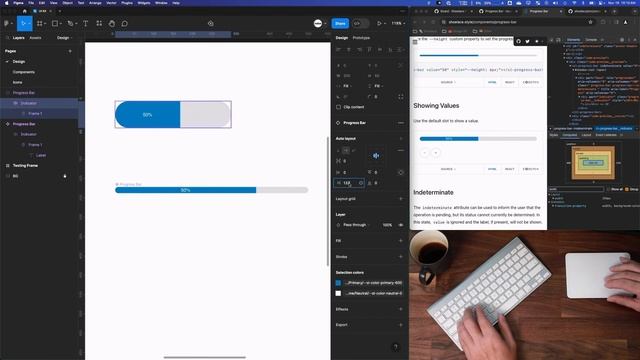Switch to the Design tab in right panel

tap(342, 38)
